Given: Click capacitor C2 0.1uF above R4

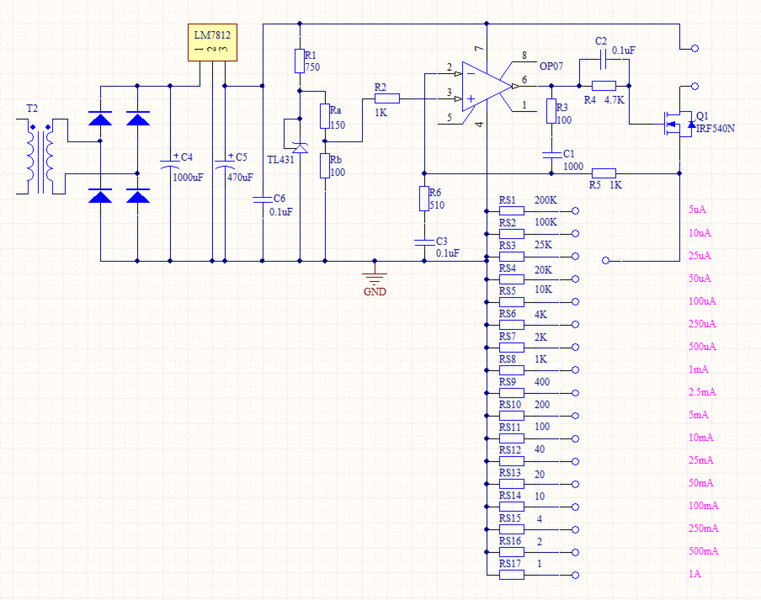Looking at the screenshot, I should (600, 59).
